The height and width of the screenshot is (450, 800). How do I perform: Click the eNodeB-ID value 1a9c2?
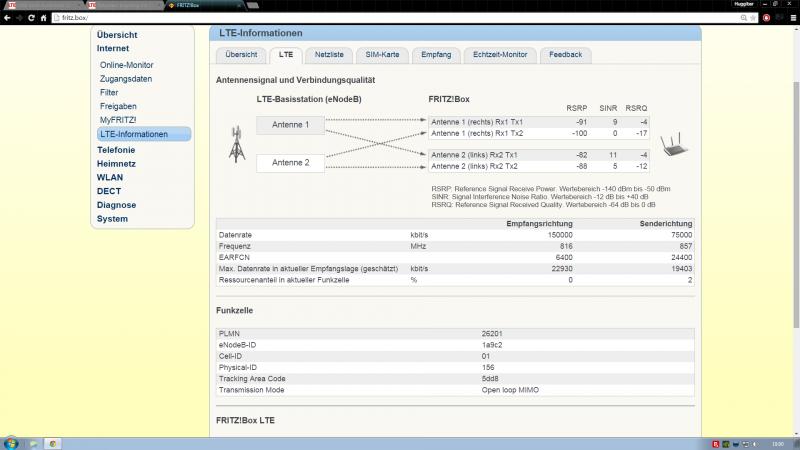click(492, 345)
